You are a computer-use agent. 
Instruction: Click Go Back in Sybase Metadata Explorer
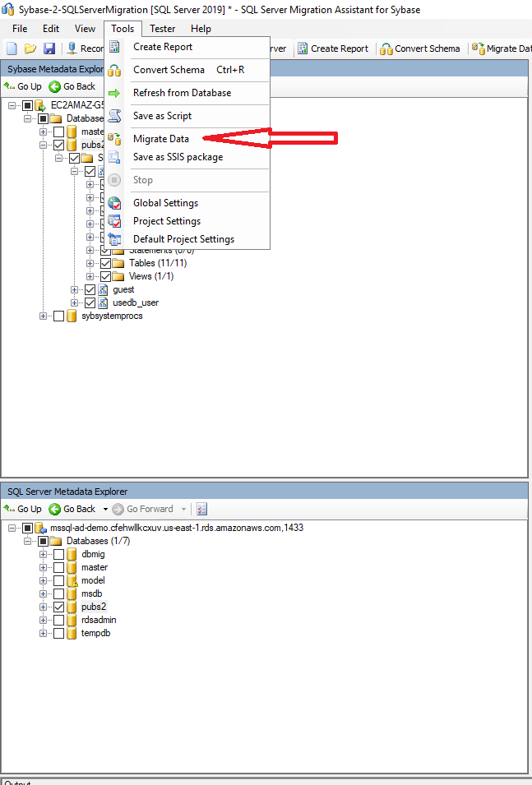72,86
